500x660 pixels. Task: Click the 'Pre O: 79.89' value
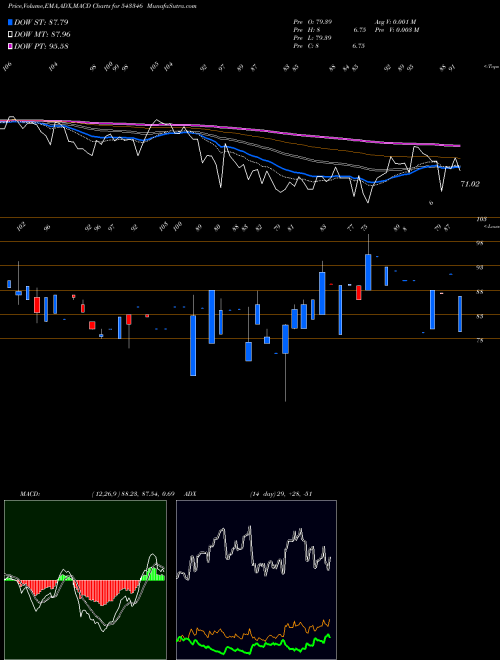tap(312, 21)
